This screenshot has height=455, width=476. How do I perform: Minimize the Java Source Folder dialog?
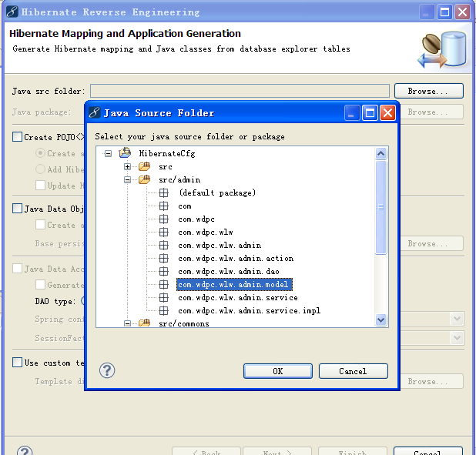click(352, 113)
